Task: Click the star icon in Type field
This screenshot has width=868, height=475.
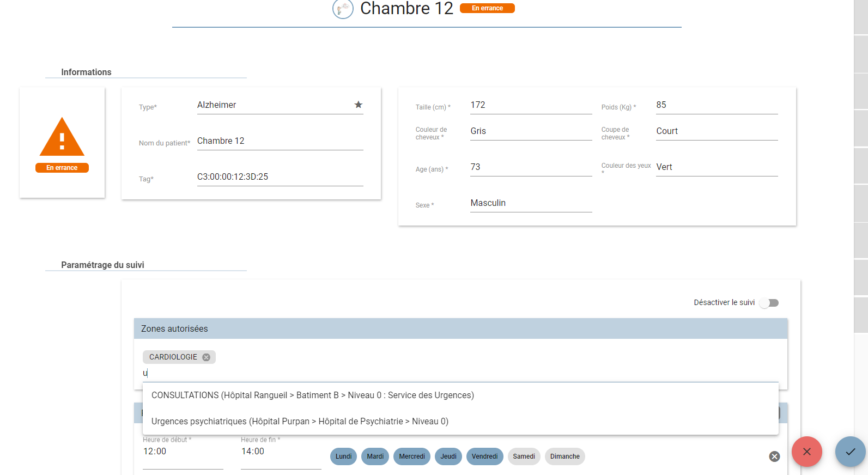Action: click(359, 105)
